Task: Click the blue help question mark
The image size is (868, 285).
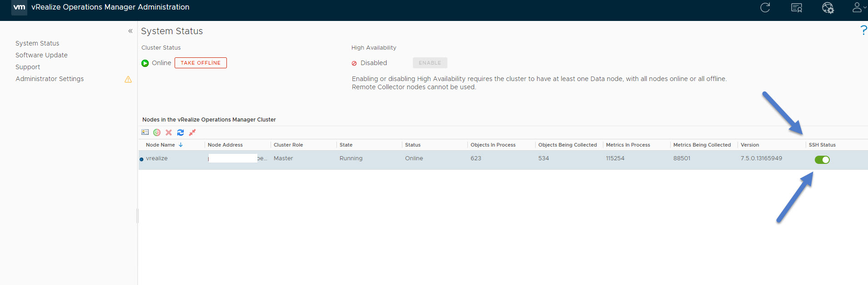Action: click(863, 31)
